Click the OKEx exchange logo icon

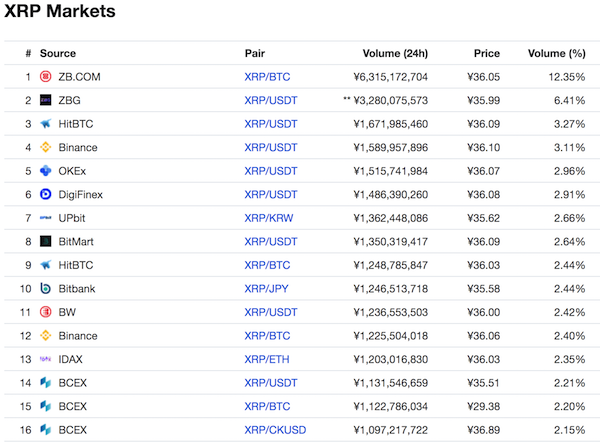point(46,171)
